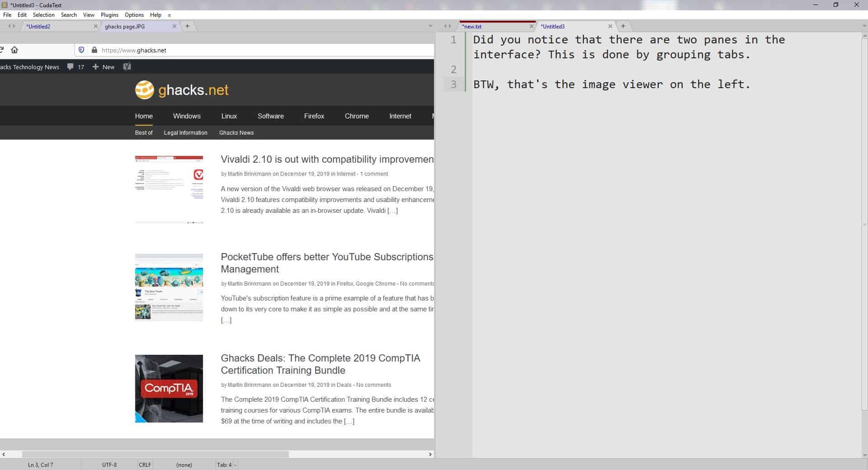Click the home icon in the image

[14, 50]
